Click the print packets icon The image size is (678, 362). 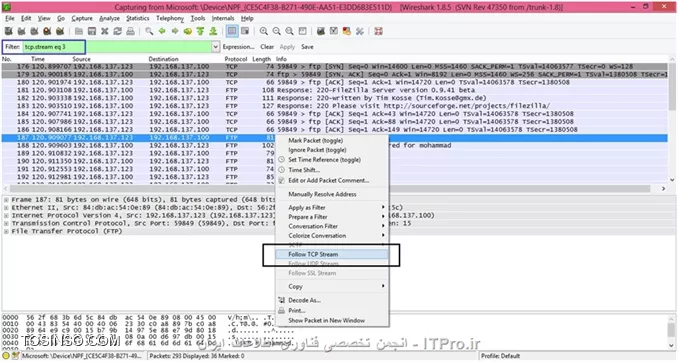click(x=130, y=31)
